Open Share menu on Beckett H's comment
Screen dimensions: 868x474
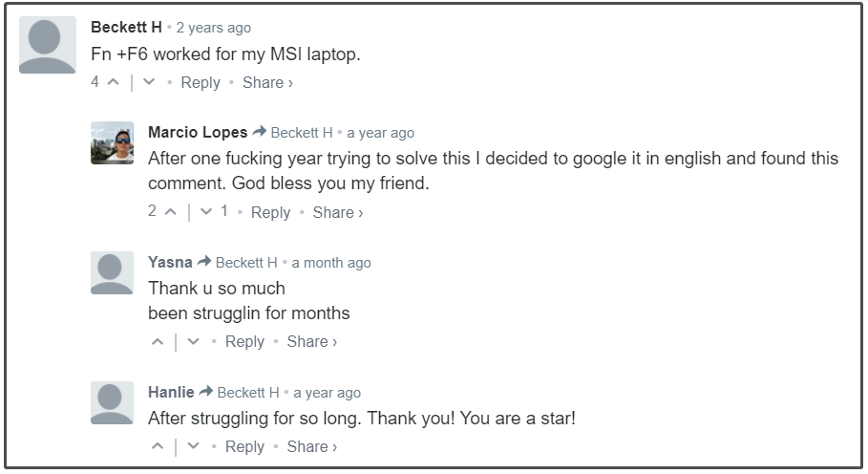pyautogui.click(x=267, y=82)
